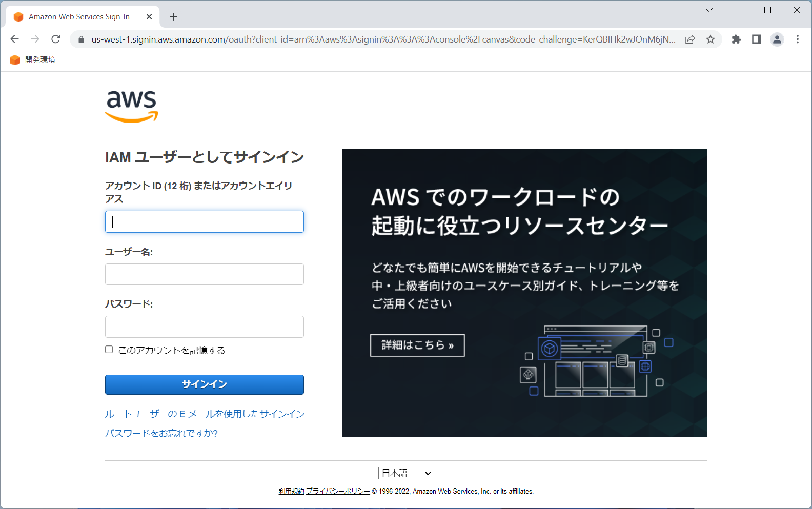Open the 日本語 language dropdown
This screenshot has height=509, width=812.
[x=406, y=473]
